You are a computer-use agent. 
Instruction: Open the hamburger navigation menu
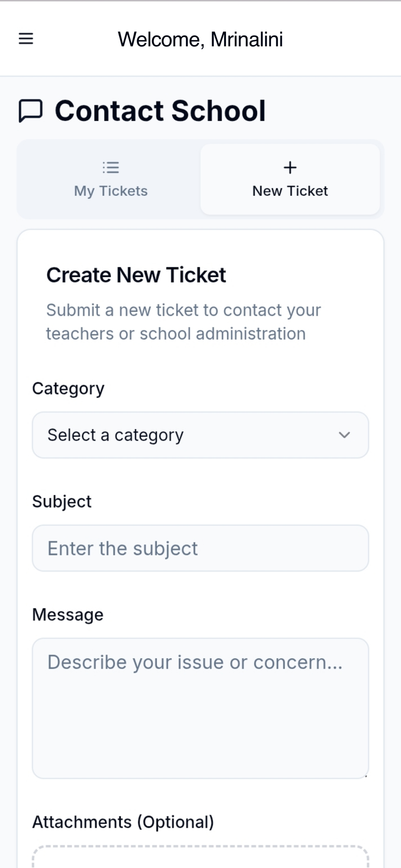pyautogui.click(x=26, y=39)
